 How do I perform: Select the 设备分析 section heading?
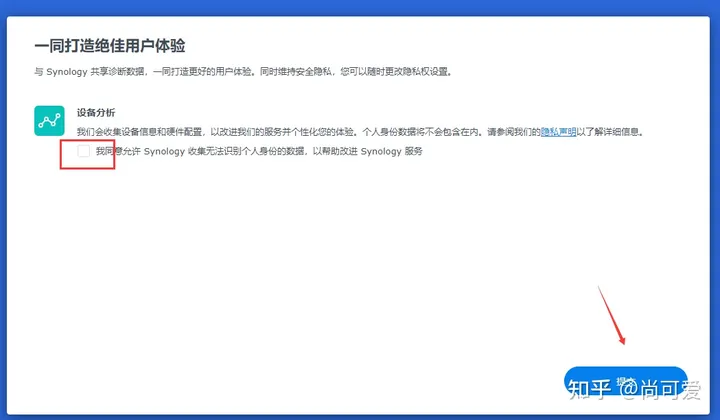(x=96, y=112)
